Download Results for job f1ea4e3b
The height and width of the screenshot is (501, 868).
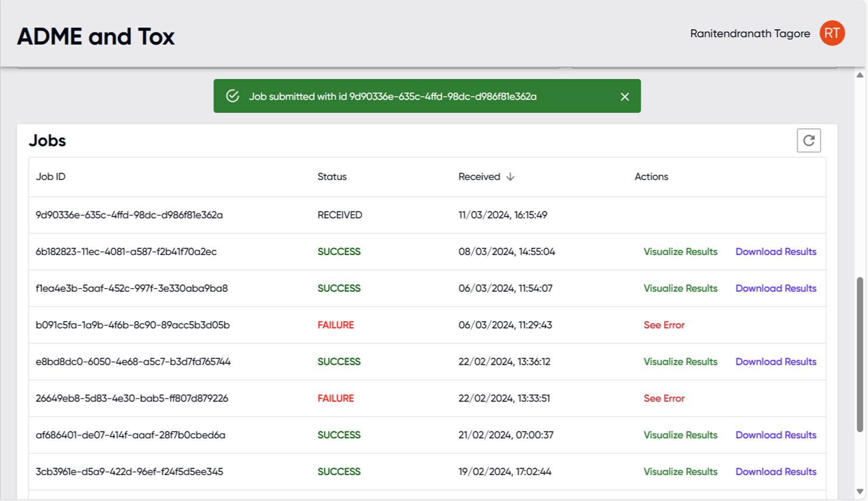(x=776, y=289)
